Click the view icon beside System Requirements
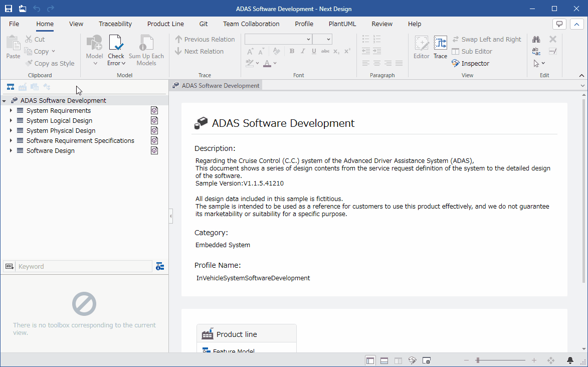This screenshot has width=588, height=367. (x=154, y=110)
